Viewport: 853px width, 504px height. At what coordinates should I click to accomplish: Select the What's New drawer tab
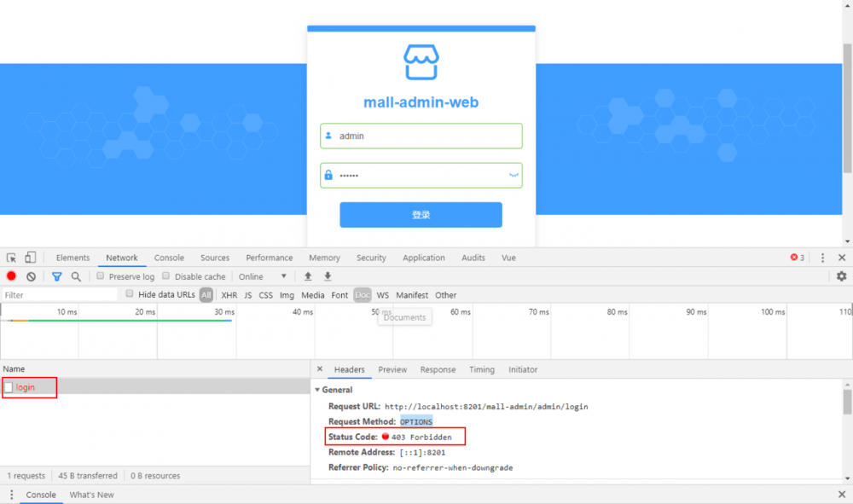[x=91, y=495]
